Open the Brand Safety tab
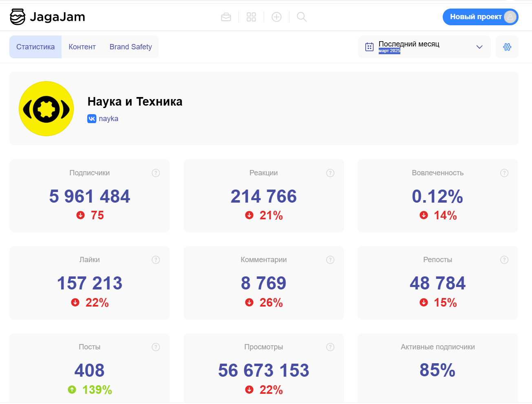 130,47
